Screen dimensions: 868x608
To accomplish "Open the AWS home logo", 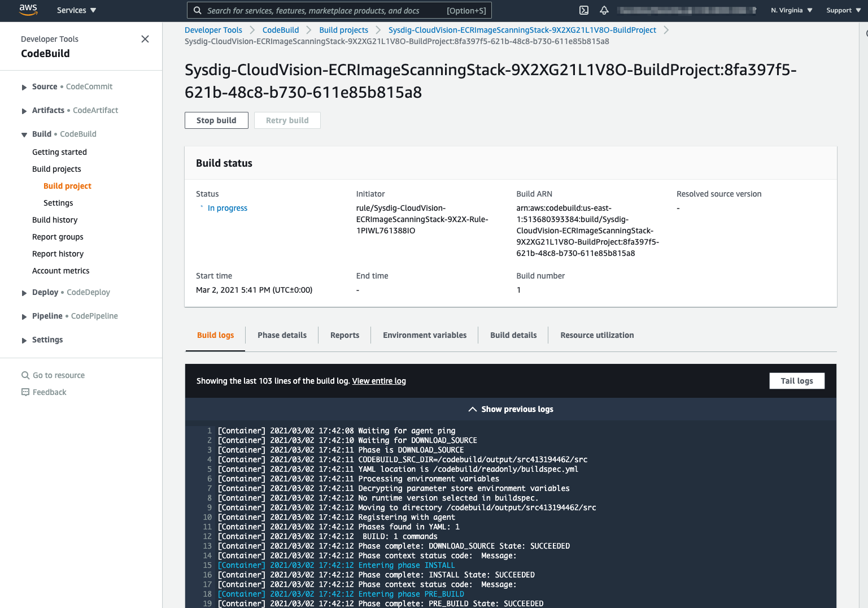I will (28, 10).
